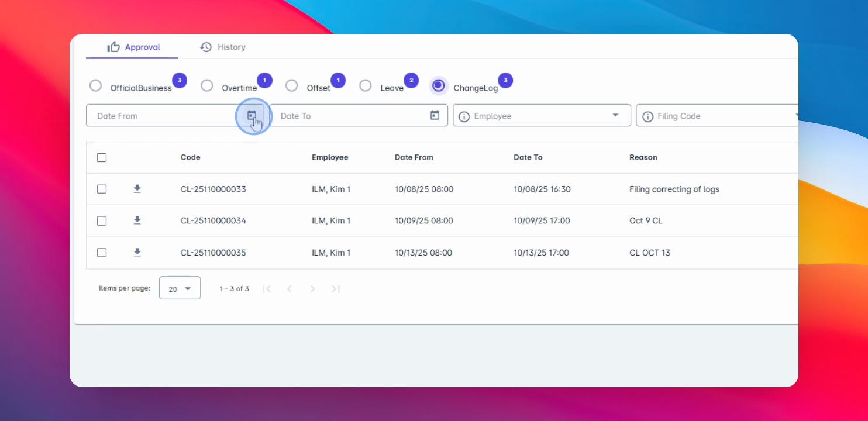The image size is (868, 421).
Task: Click date '10/13/25 08:00'
Action: point(423,253)
